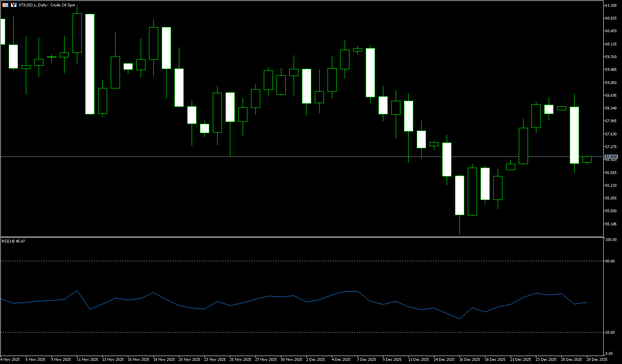622x364 pixels.
Task: Click the 28 Dec 2025 date label
Action: [x=597, y=360]
